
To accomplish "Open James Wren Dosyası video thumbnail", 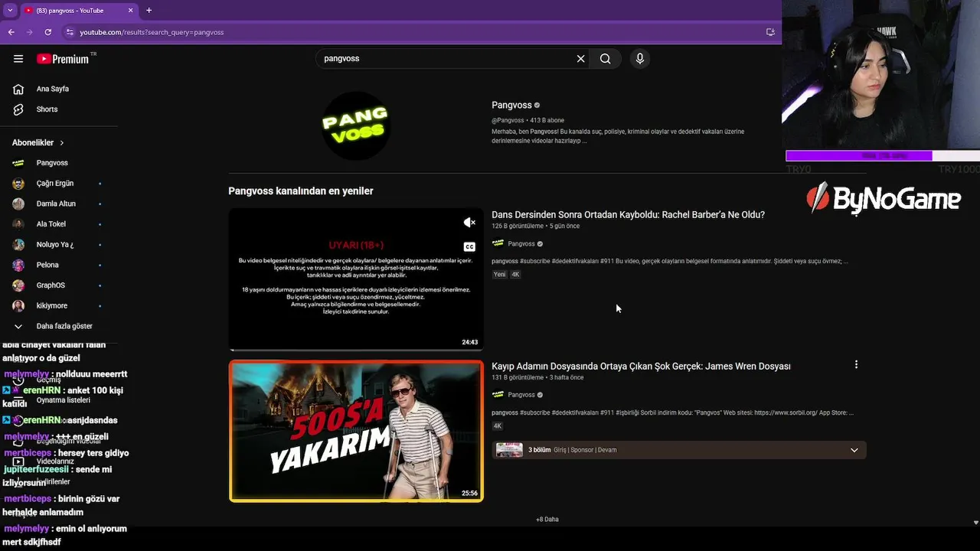I will pos(356,432).
